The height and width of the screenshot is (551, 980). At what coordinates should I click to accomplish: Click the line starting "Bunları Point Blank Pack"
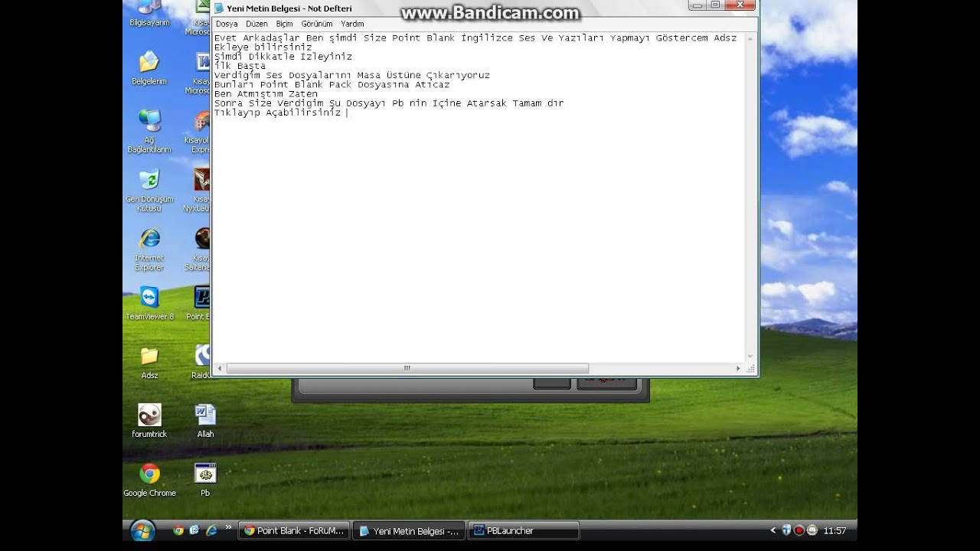point(332,84)
